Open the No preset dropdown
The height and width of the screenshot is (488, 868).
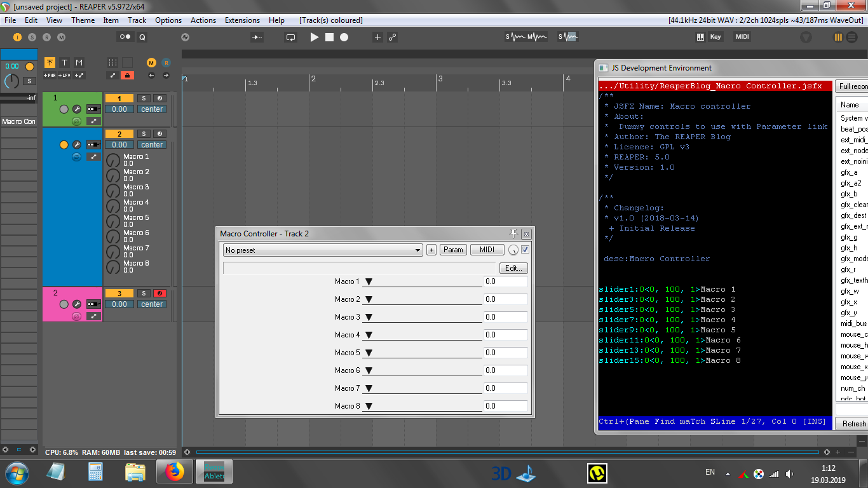coord(323,250)
